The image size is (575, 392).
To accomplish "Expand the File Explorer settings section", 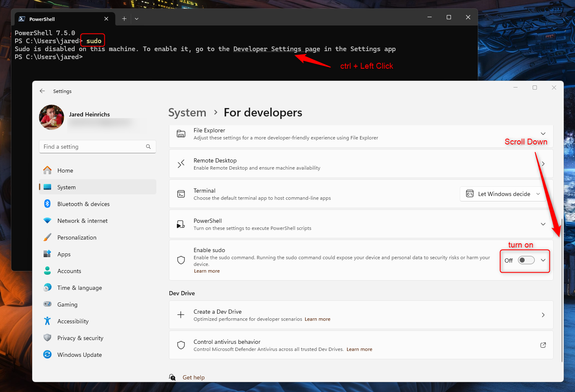I will (x=543, y=133).
